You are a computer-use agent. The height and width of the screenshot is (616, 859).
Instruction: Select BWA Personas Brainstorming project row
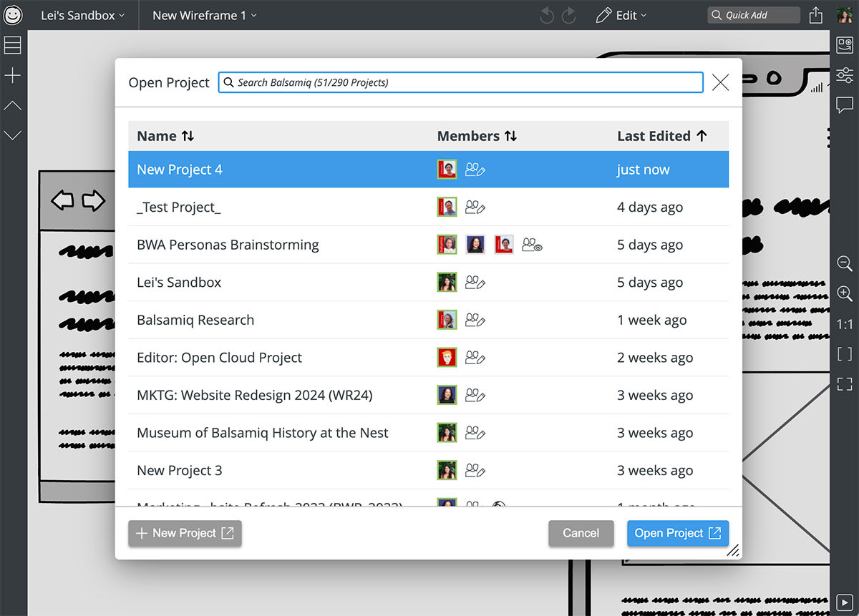coord(228,245)
